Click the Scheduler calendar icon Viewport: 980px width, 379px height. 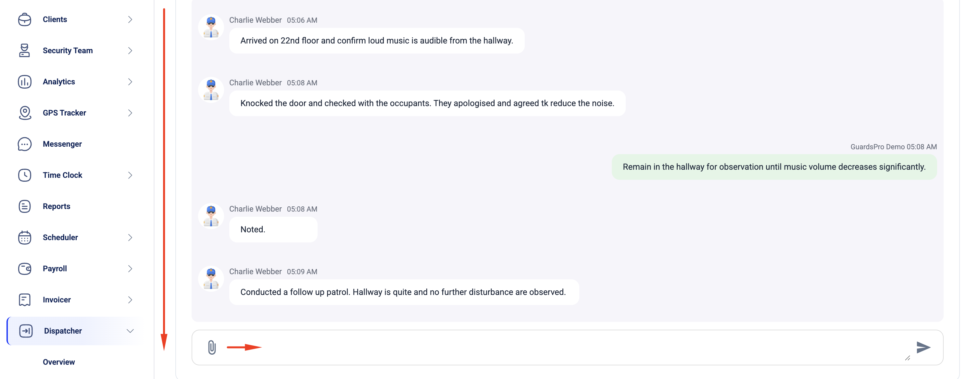(25, 238)
